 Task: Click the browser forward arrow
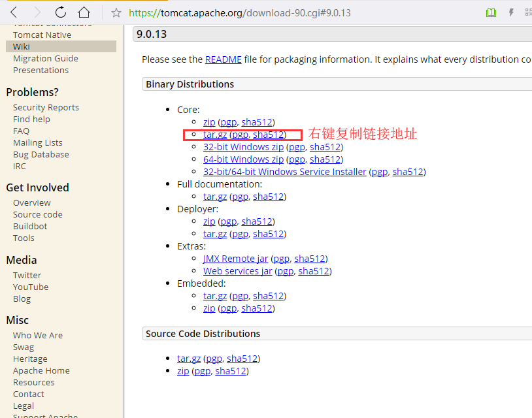(37, 12)
